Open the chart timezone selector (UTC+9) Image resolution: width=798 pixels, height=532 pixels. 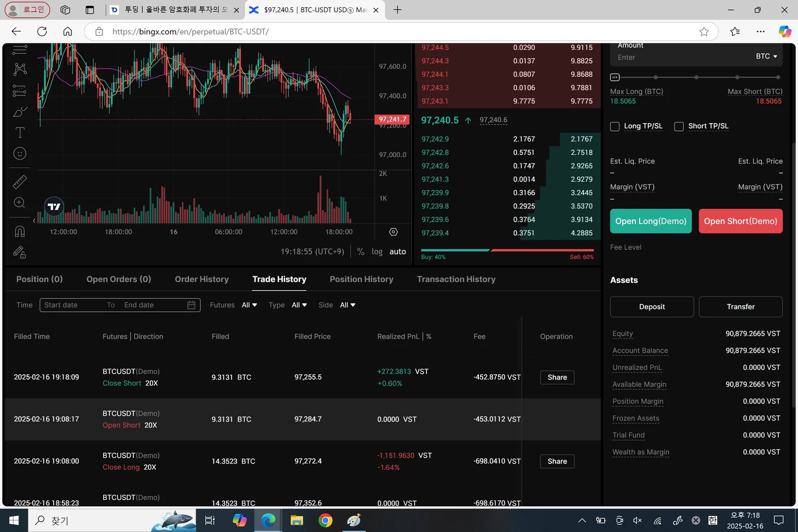tap(312, 252)
